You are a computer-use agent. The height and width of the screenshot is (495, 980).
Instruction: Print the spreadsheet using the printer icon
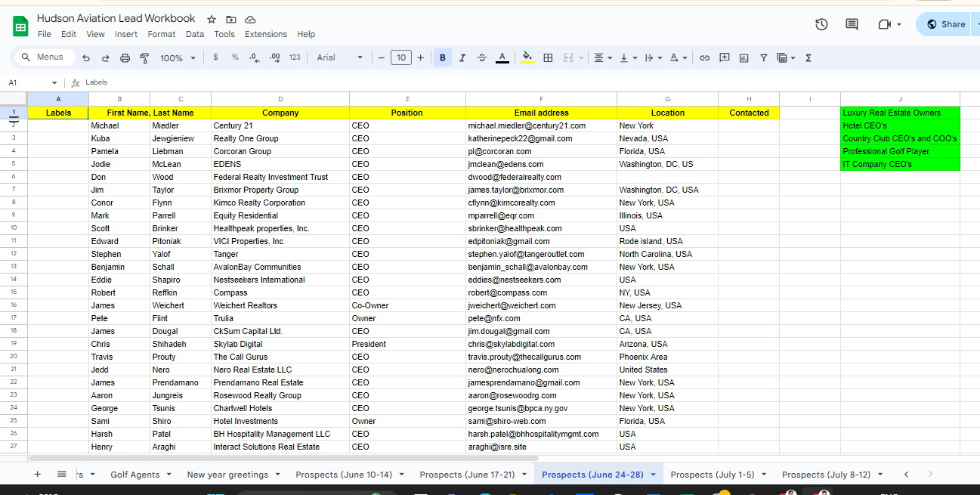(125, 57)
